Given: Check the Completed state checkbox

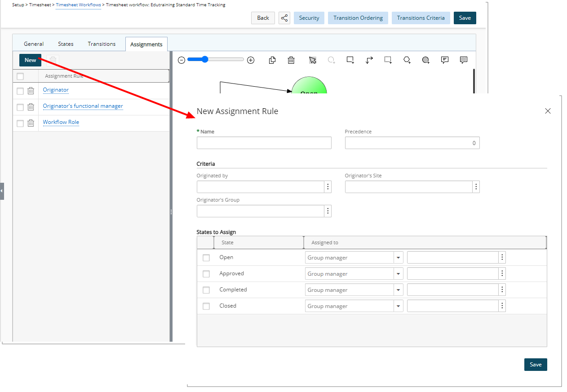Looking at the screenshot, I should pyautogui.click(x=206, y=290).
